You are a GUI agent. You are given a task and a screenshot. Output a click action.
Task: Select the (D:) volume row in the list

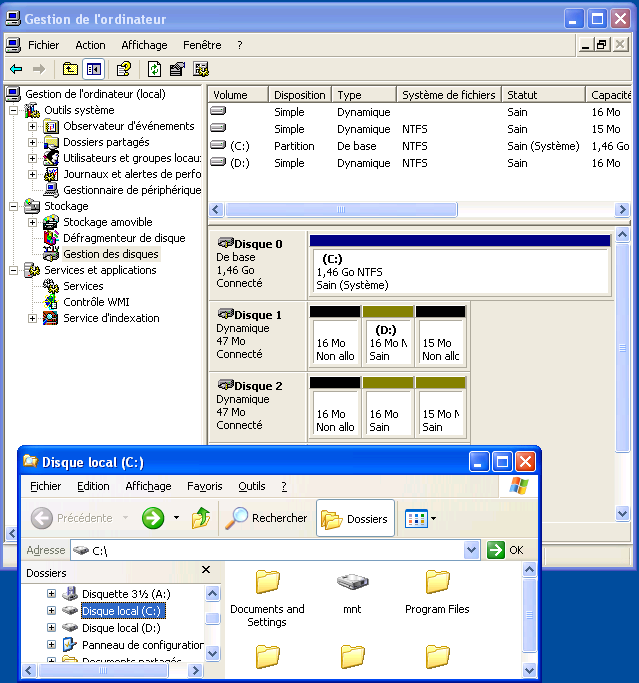click(419, 163)
